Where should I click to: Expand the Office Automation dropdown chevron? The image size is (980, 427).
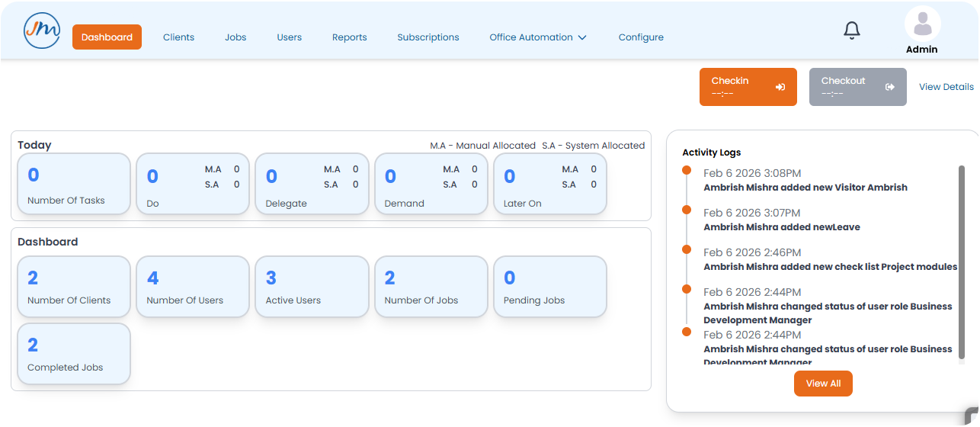pyautogui.click(x=582, y=37)
